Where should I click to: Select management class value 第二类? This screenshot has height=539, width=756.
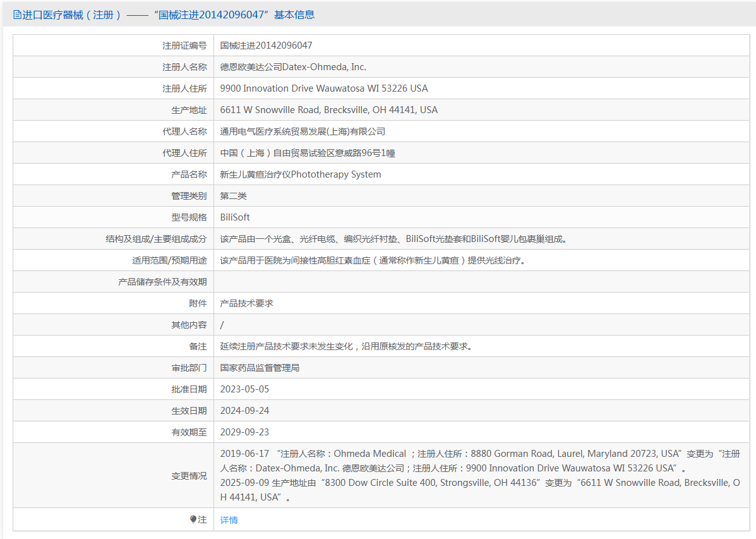pyautogui.click(x=233, y=196)
